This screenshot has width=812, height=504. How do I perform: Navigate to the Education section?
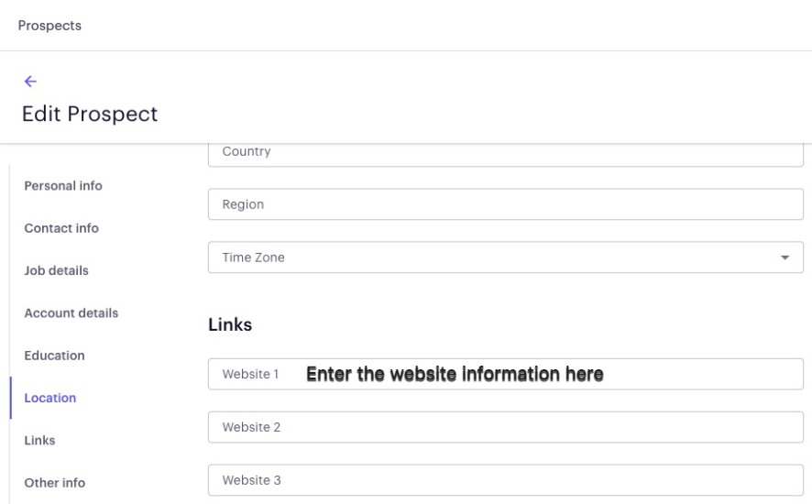(54, 356)
